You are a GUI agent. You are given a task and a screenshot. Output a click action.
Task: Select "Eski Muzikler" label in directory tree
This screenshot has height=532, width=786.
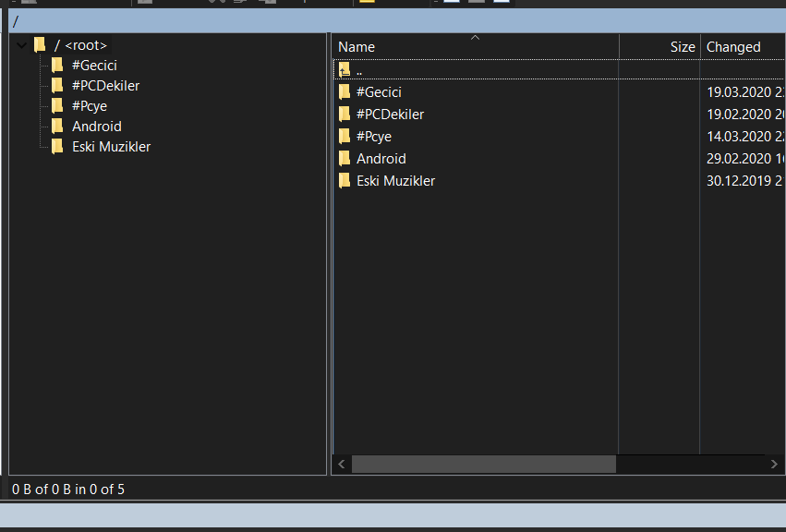[111, 147]
